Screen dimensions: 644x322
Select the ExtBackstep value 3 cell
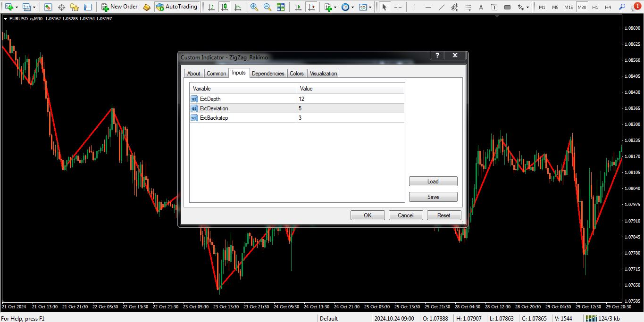click(351, 118)
